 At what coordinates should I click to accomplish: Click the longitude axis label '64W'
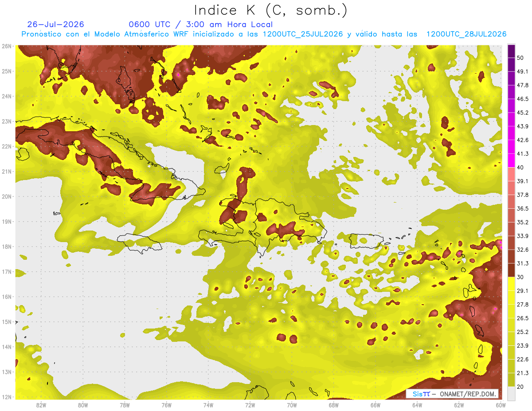click(417, 405)
